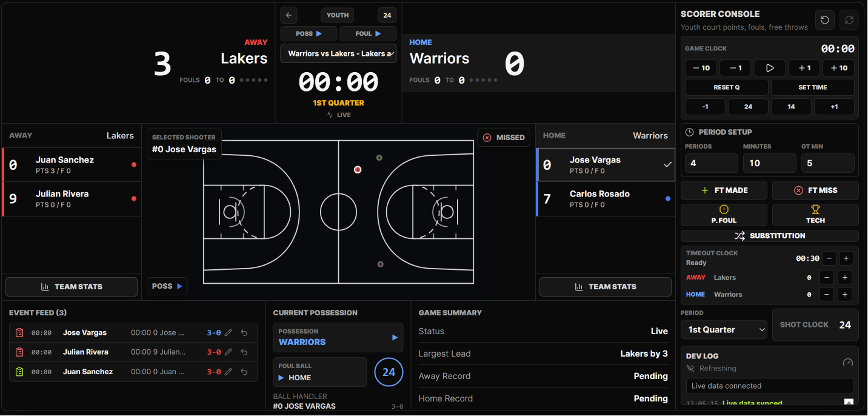Viewport: 868px width, 416px height.
Task: Click the clock icon beside Period Setup
Action: (690, 132)
